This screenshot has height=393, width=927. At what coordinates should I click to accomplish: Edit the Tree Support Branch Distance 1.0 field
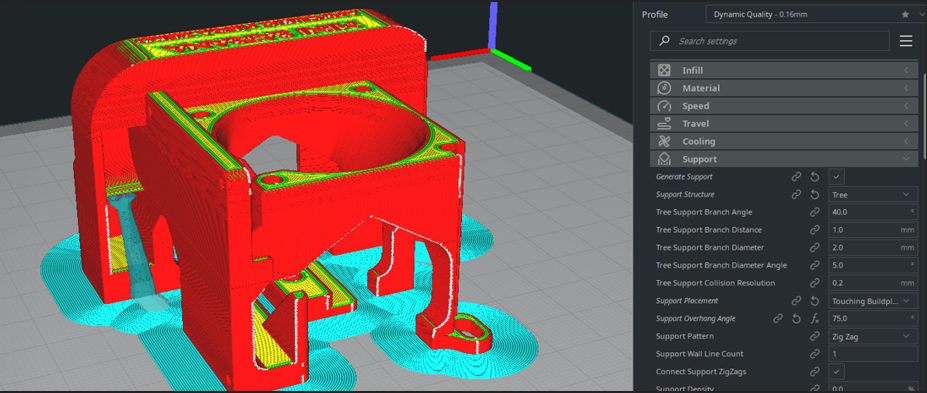coord(873,230)
